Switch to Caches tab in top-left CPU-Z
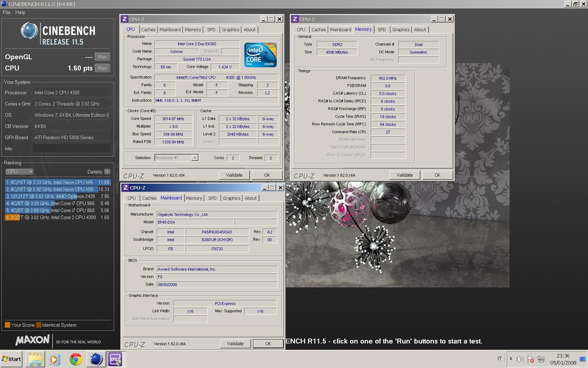Screen dimensions: 588x368 point(148,30)
